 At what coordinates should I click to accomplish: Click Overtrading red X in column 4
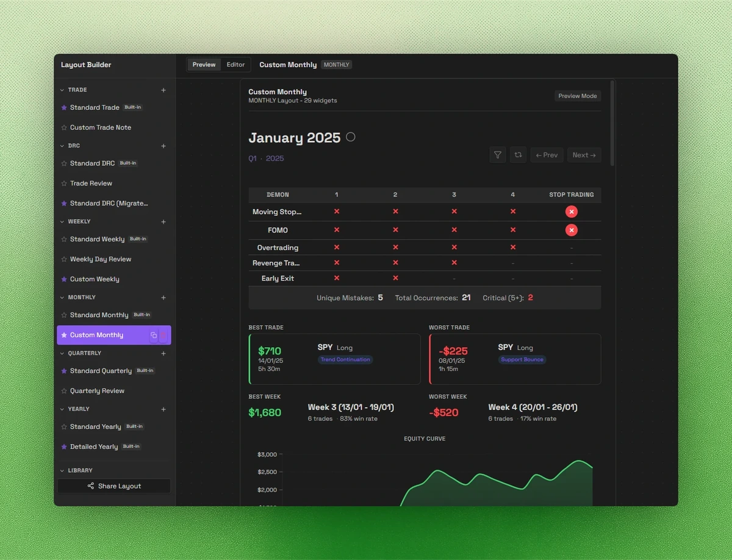click(x=513, y=248)
